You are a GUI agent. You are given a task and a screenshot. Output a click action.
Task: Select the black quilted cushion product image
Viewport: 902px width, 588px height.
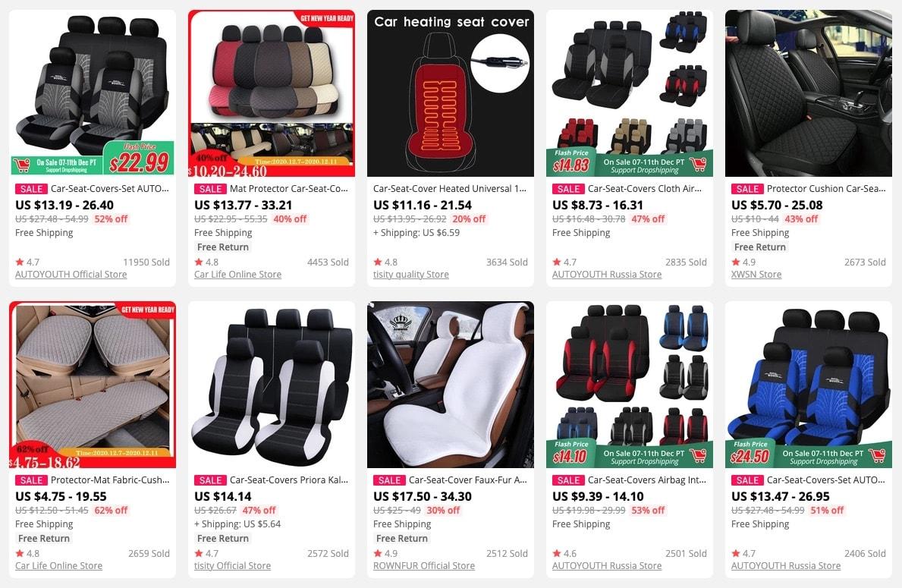click(808, 93)
